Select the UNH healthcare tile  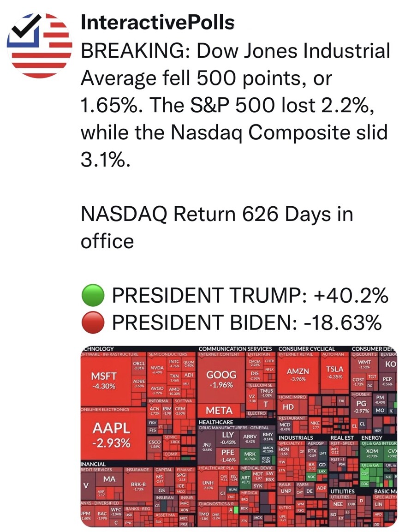pyautogui.click(x=208, y=485)
